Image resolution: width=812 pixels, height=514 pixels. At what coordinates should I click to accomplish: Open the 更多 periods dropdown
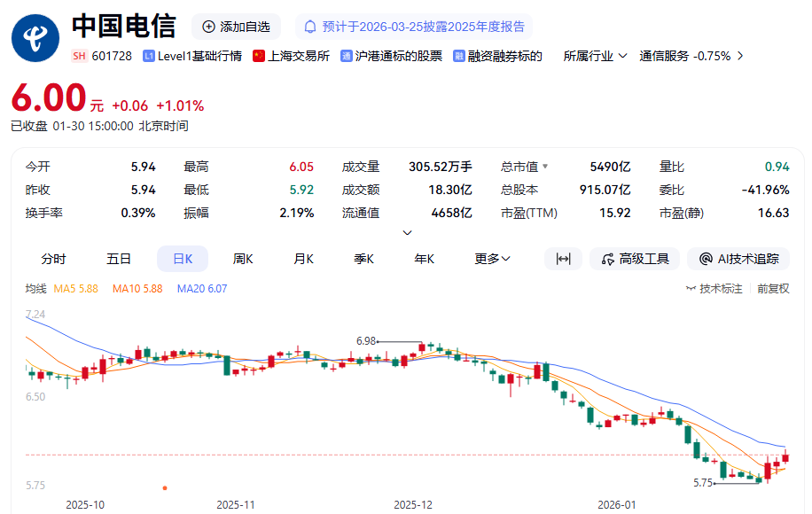pos(492,259)
